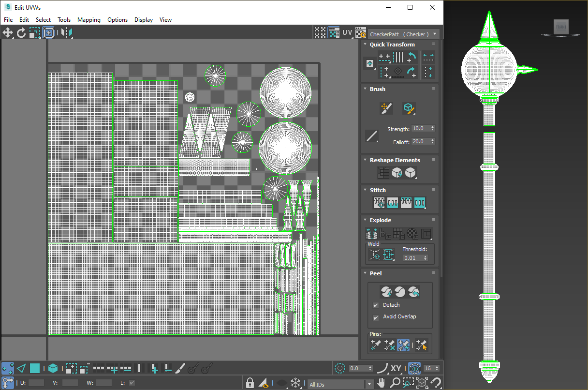This screenshot has width=588, height=390.
Task: Open the Tools menu
Action: [64, 20]
